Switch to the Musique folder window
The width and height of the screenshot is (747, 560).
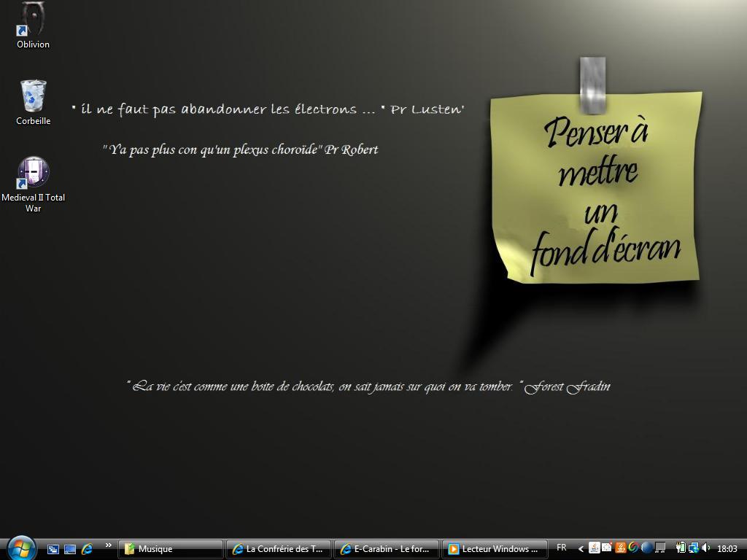pyautogui.click(x=171, y=549)
